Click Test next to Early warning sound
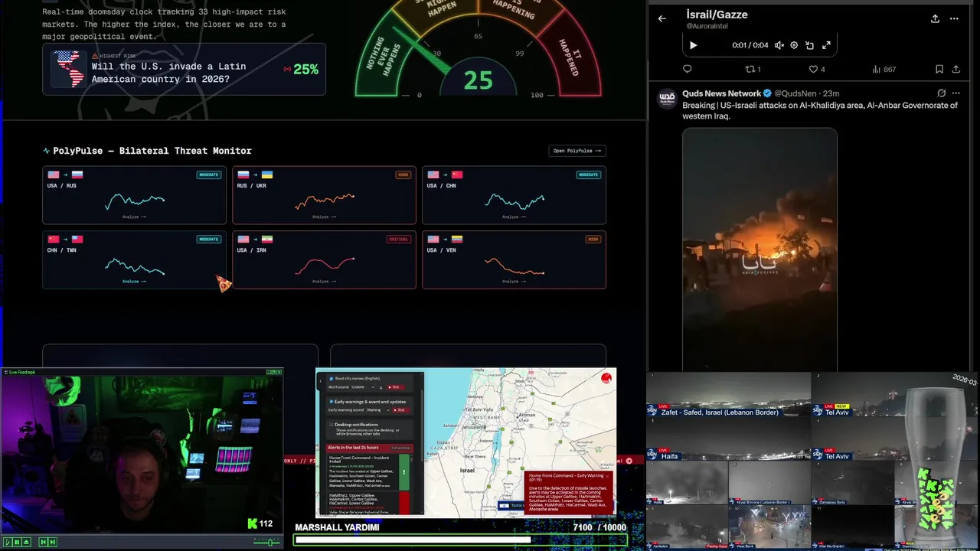The height and width of the screenshot is (551, 980). point(400,410)
